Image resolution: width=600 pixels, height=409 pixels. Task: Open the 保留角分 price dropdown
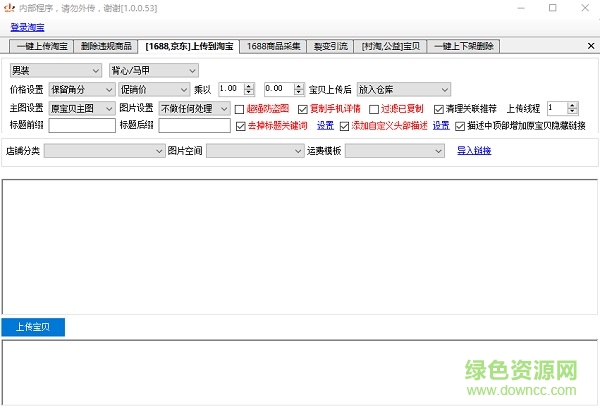pyautogui.click(x=82, y=90)
